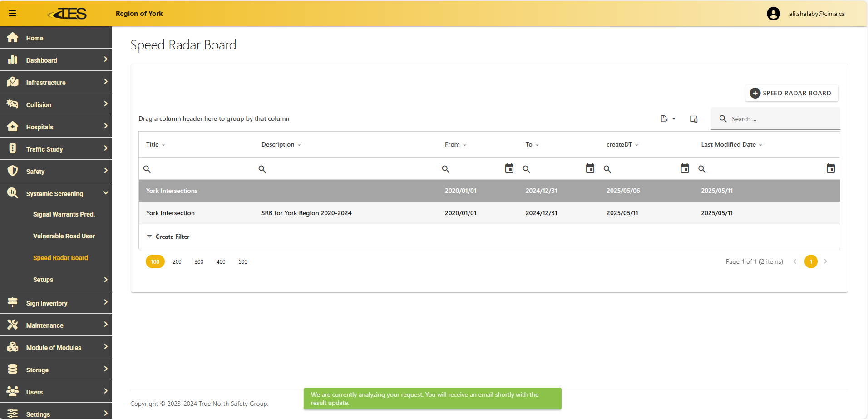
Task: Select page size 300
Action: 199,262
